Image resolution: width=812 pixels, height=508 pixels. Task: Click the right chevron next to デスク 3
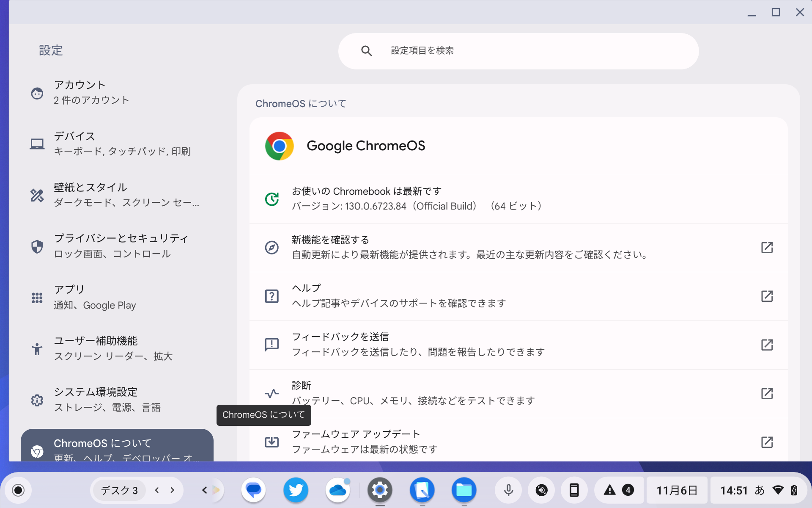172,490
